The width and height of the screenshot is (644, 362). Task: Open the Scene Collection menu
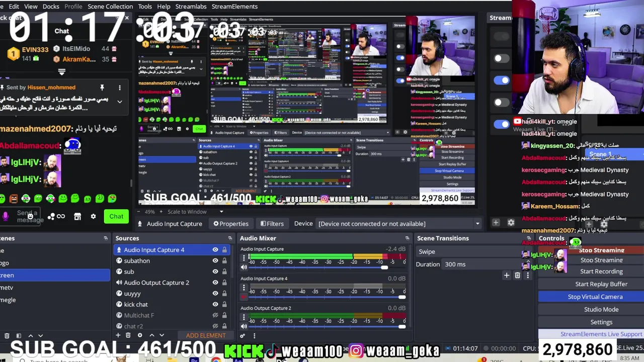tap(110, 7)
